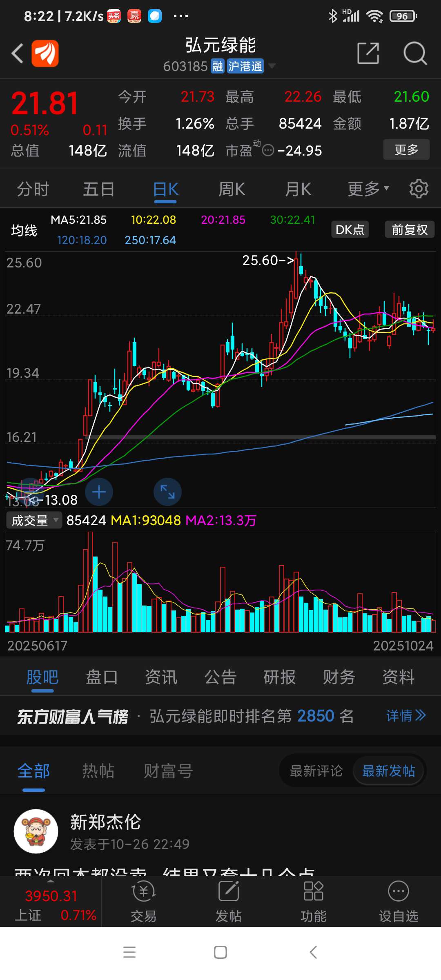The height and width of the screenshot is (980, 441).
Task: Tap the share/export icon
Action: tap(368, 53)
